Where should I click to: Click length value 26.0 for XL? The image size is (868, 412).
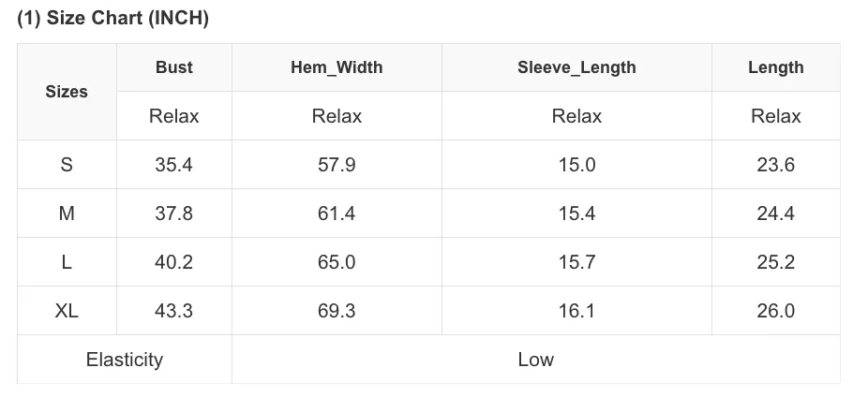coord(775,311)
